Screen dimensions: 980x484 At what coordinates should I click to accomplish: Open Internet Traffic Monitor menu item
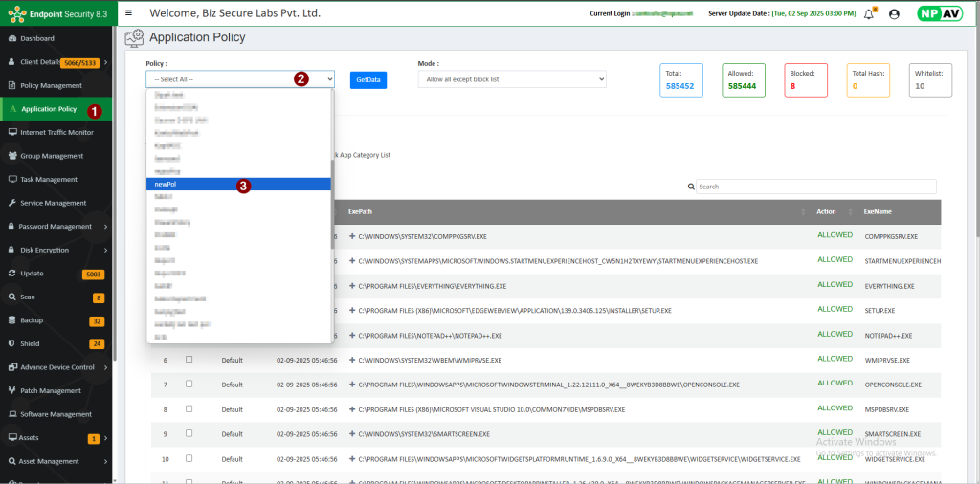pos(56,132)
